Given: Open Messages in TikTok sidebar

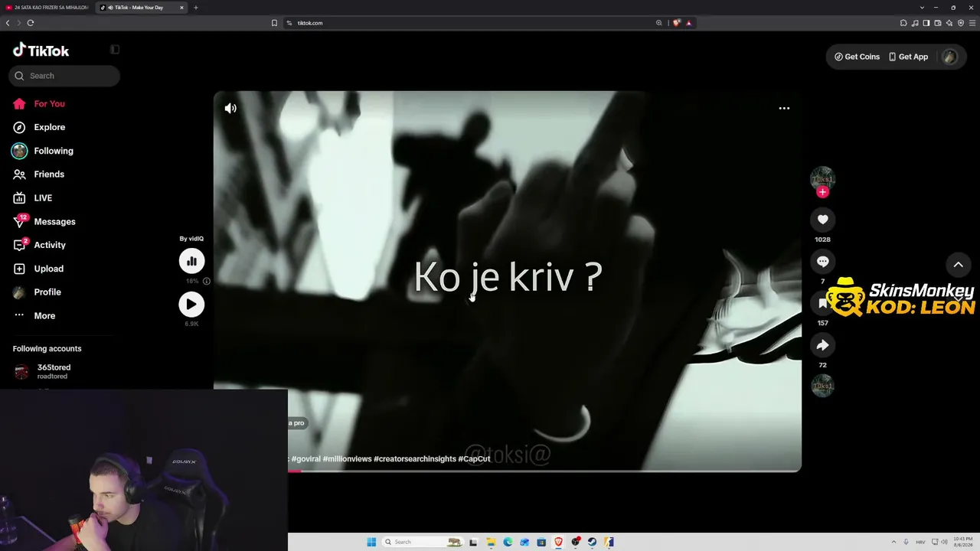Looking at the screenshot, I should click(44, 222).
